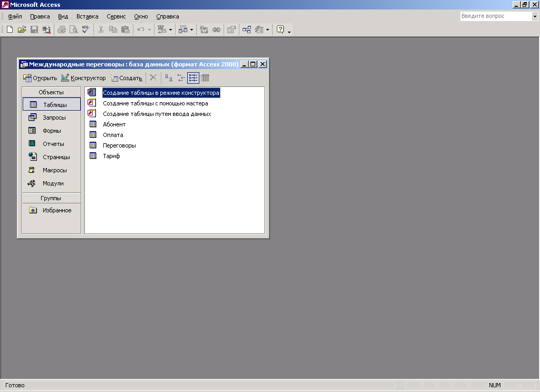
Task: Click the Delete X icon in database window
Action: tap(153, 78)
